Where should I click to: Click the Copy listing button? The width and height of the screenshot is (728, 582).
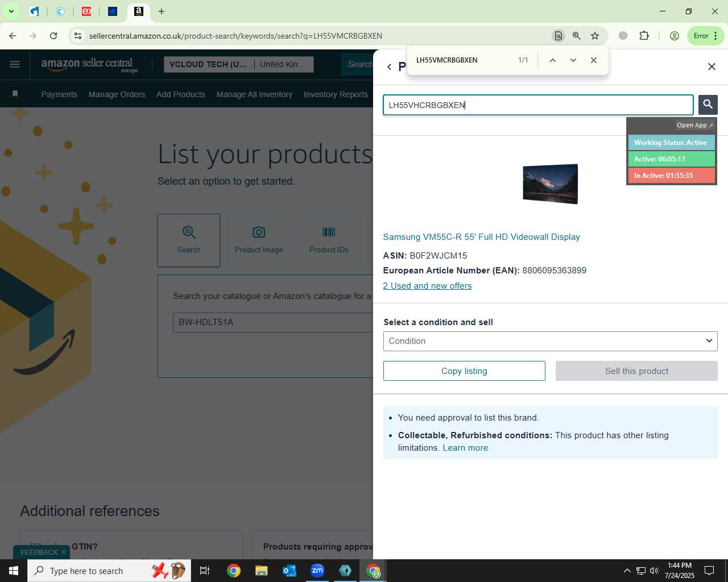pos(464,371)
